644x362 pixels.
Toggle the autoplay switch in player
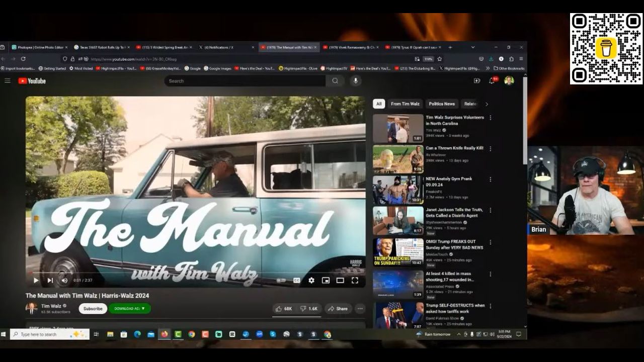[x=281, y=281]
